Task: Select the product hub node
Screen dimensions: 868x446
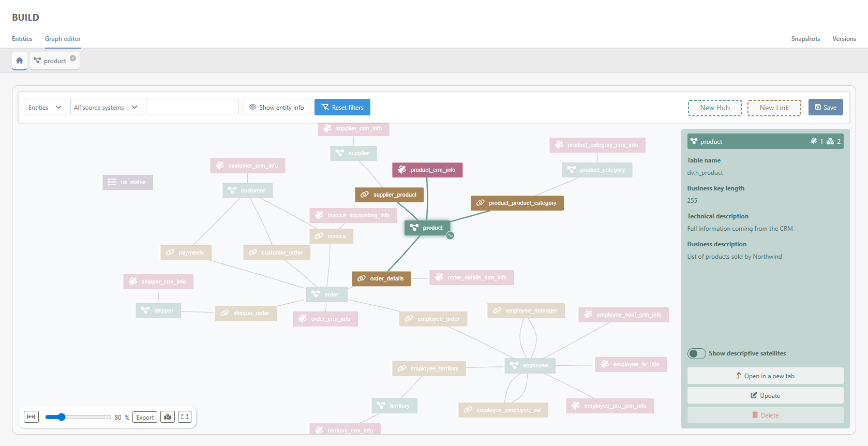Action: (x=427, y=228)
